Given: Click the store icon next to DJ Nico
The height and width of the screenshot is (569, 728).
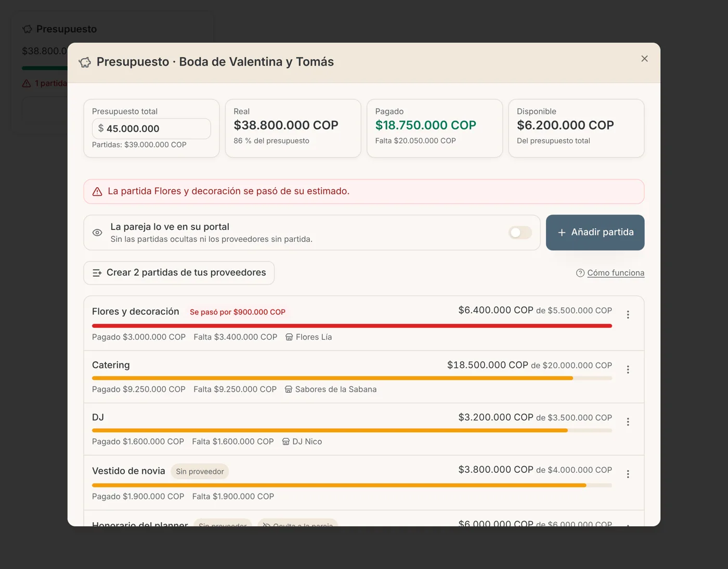Looking at the screenshot, I should tap(285, 442).
